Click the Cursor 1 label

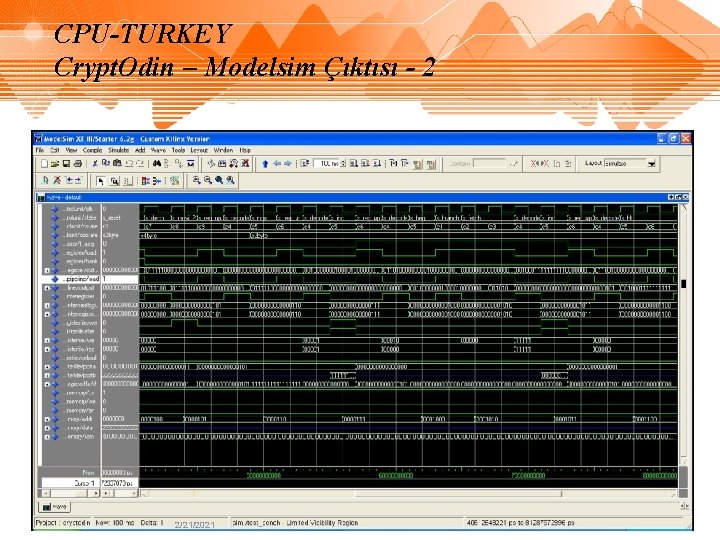[84, 483]
